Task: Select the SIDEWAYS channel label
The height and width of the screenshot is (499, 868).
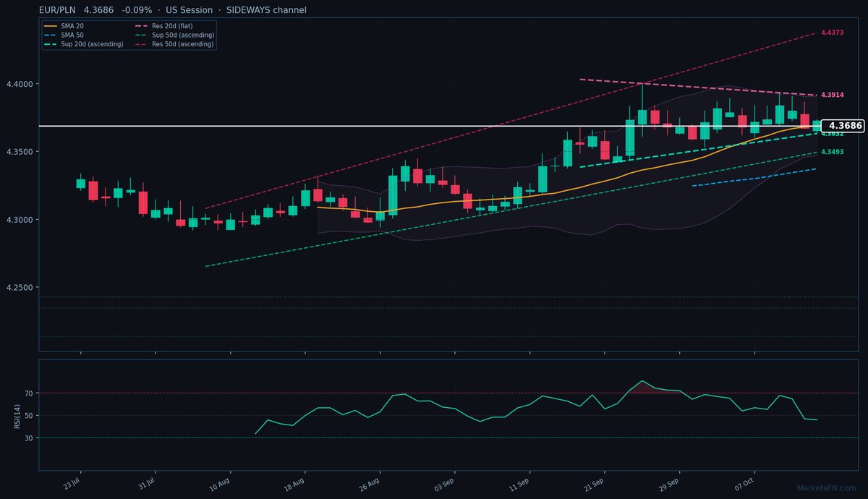Action: coord(266,10)
